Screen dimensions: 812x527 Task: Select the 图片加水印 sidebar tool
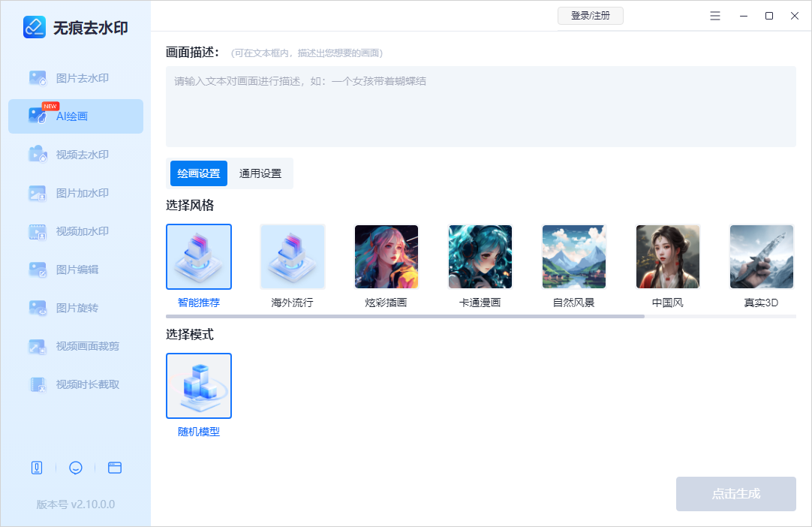coord(75,193)
